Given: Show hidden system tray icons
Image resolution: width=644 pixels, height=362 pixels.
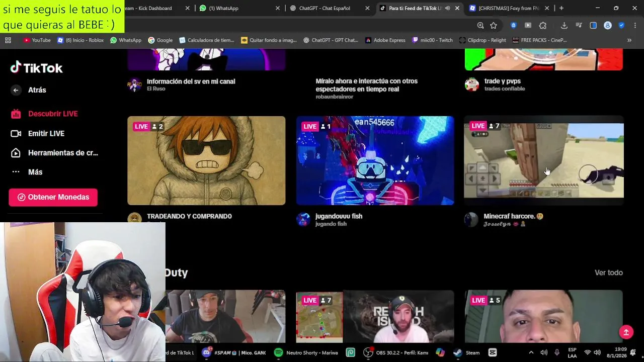Looking at the screenshot, I should (x=531, y=352).
